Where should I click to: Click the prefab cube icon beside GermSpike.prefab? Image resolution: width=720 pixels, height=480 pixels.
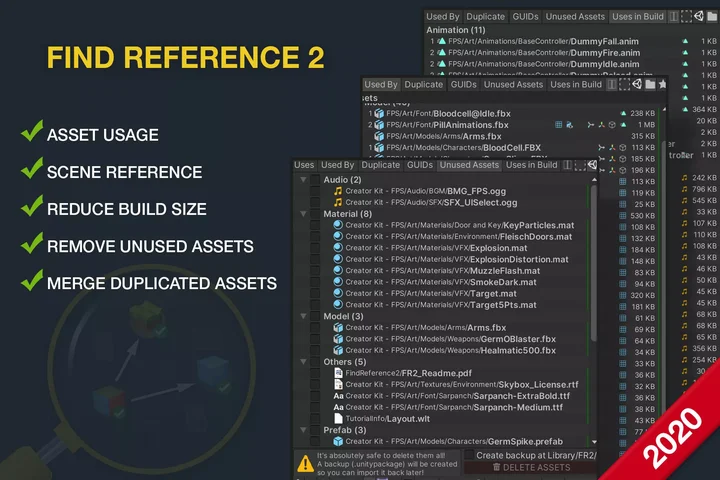tap(338, 441)
